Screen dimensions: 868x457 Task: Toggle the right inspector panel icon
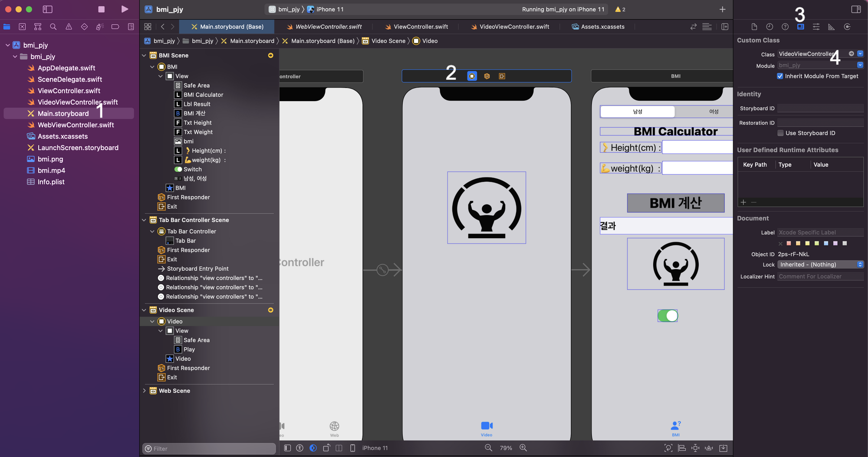(856, 9)
